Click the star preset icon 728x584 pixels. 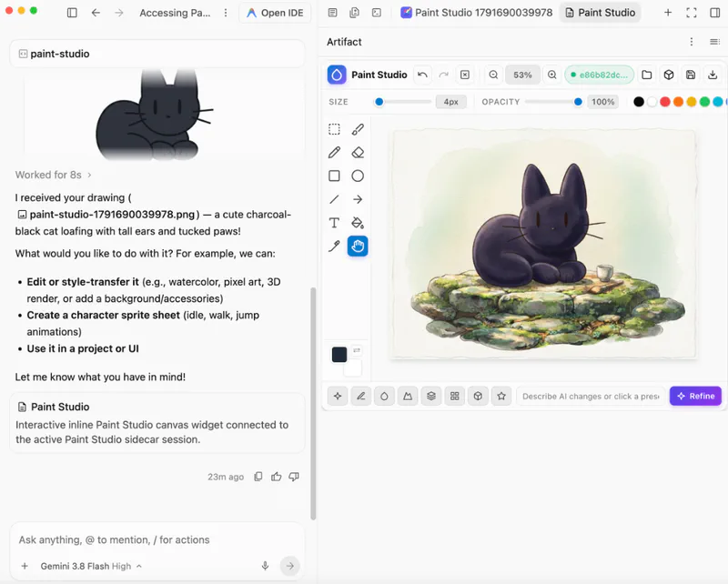(x=501, y=396)
